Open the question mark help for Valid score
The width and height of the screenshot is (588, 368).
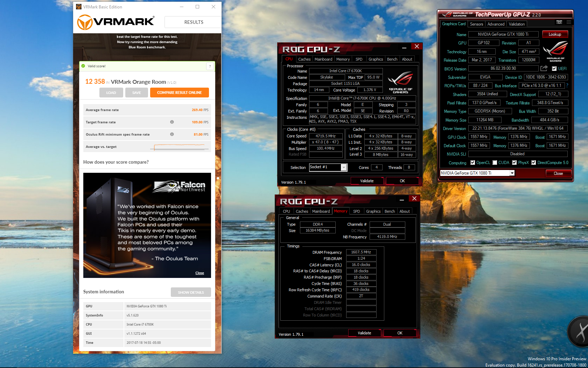click(210, 66)
